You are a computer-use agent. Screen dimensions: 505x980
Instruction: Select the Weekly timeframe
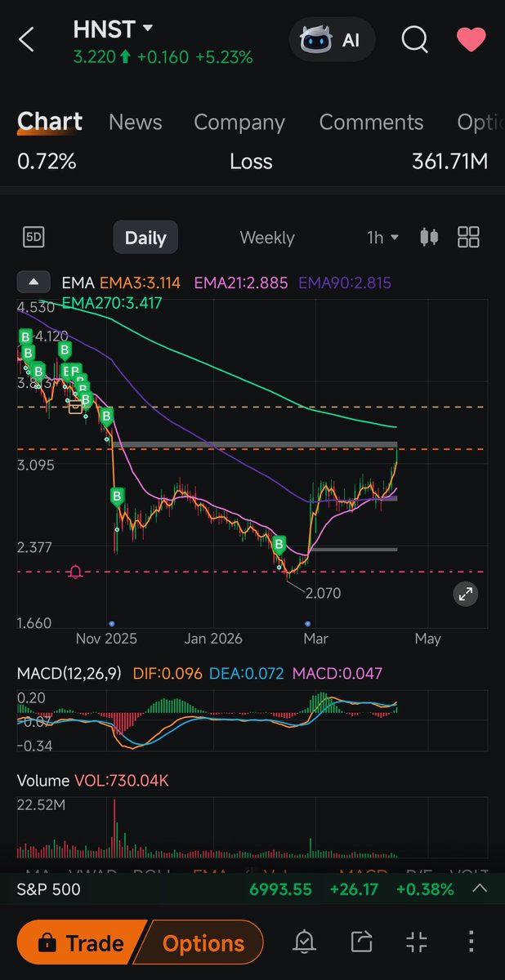coord(267,238)
